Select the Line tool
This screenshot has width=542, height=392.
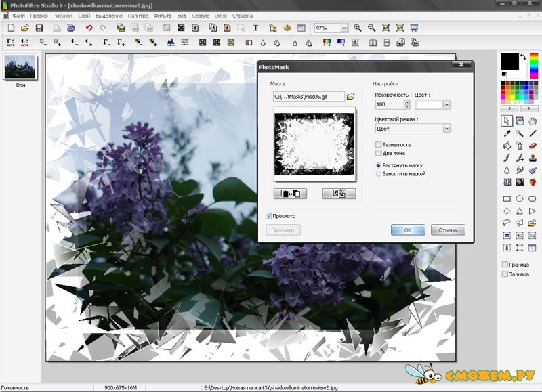click(x=533, y=133)
